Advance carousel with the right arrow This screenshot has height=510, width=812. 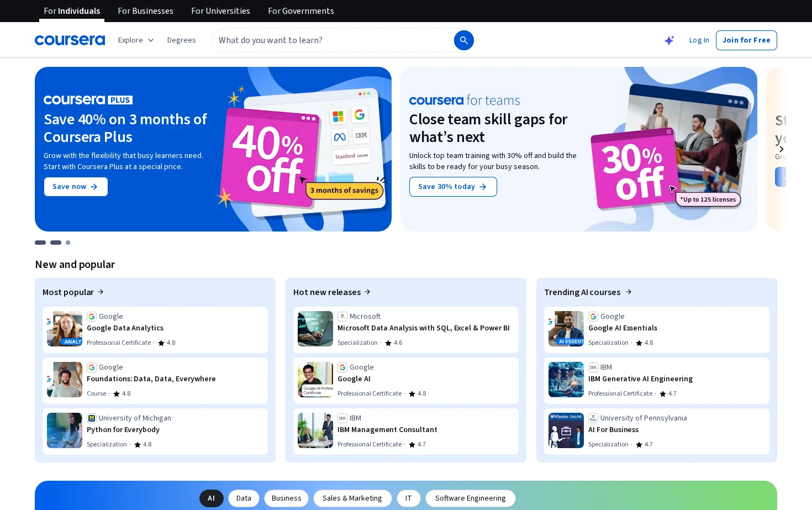click(x=781, y=149)
